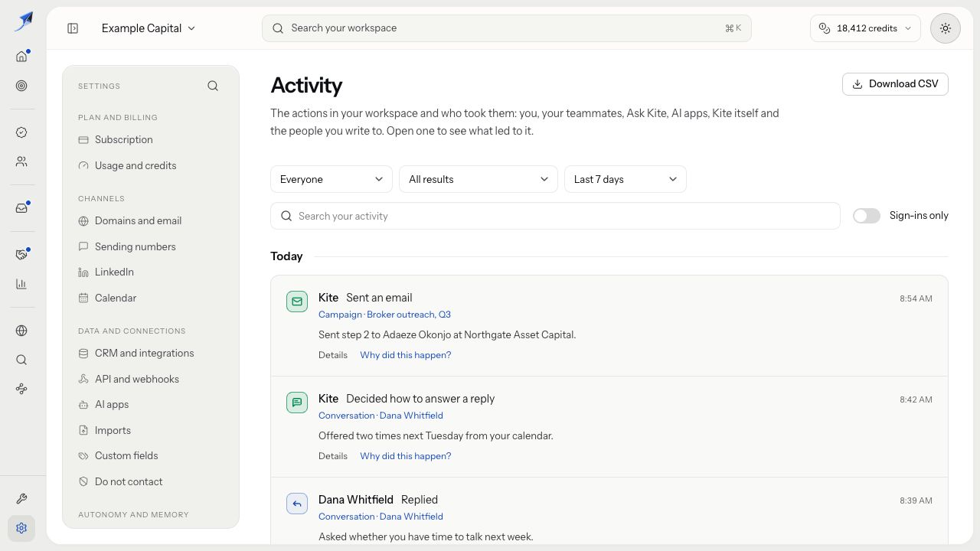Viewport: 980px width, 551px height.
Task: Click the search icon beside the Settings heading
Action: click(213, 86)
